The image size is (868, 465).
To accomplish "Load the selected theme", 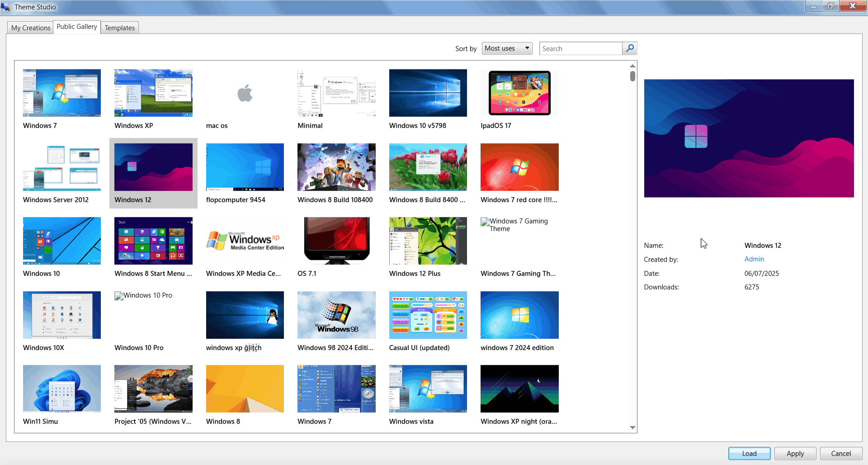I will [749, 453].
